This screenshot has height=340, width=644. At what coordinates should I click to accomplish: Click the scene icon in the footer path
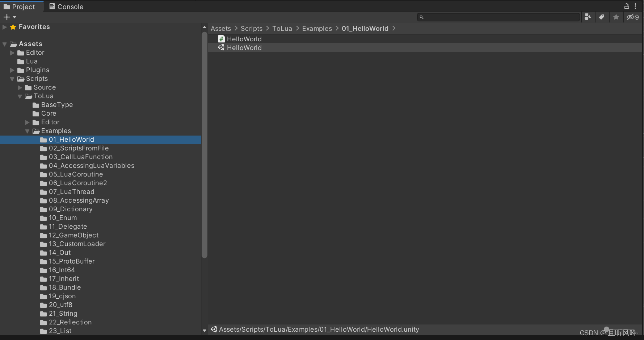[x=214, y=329]
